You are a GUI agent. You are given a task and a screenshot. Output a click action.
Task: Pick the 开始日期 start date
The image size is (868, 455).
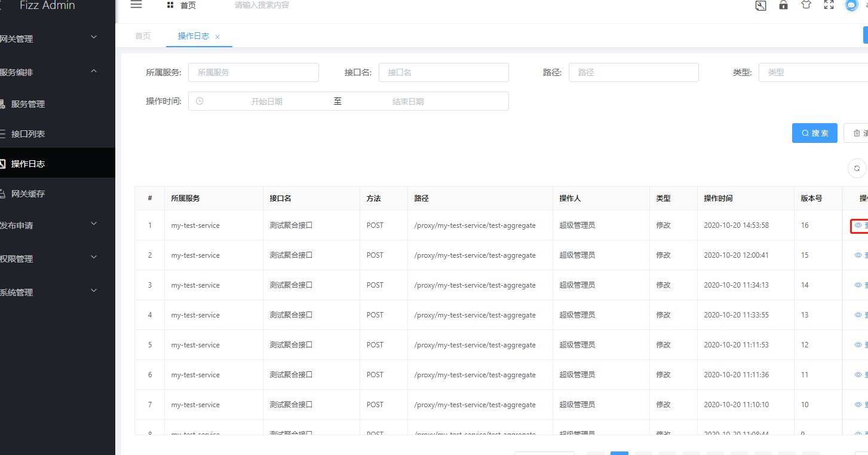click(x=266, y=102)
